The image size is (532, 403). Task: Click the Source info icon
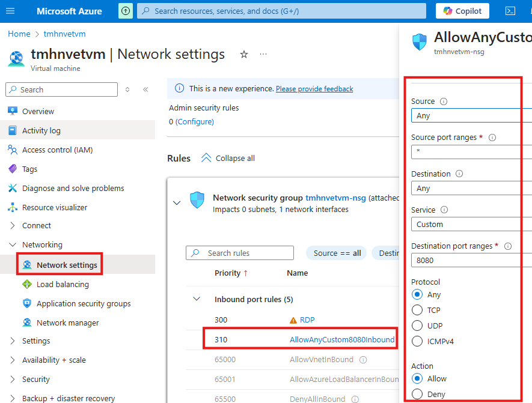coord(444,102)
